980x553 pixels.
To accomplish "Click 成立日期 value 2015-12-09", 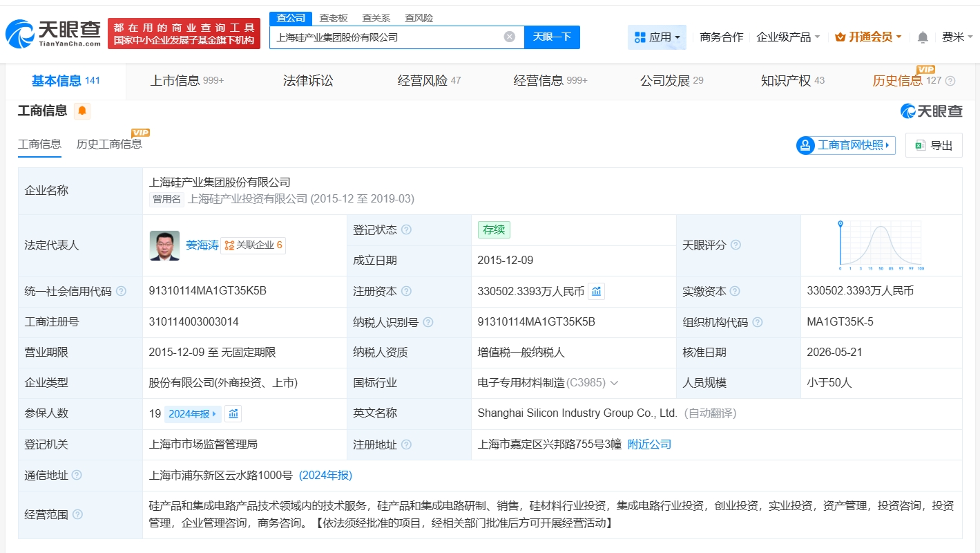I will tap(506, 261).
